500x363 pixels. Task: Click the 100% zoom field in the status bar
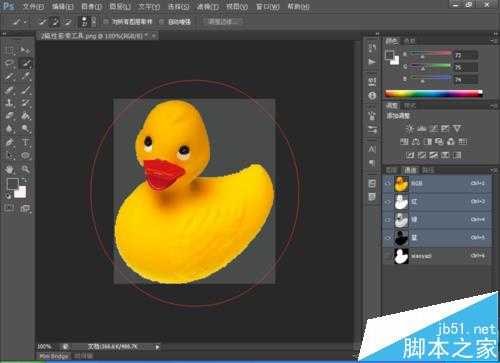[45, 347]
